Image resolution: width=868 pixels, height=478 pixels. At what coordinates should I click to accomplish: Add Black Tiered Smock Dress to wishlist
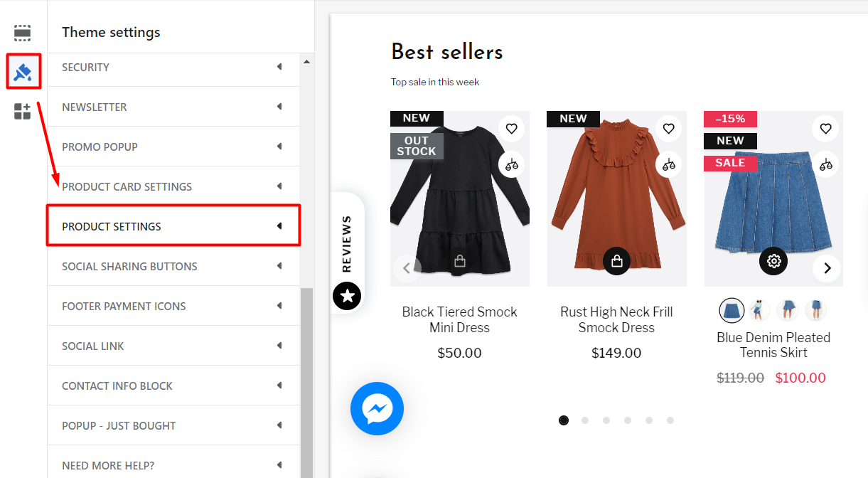coord(511,129)
